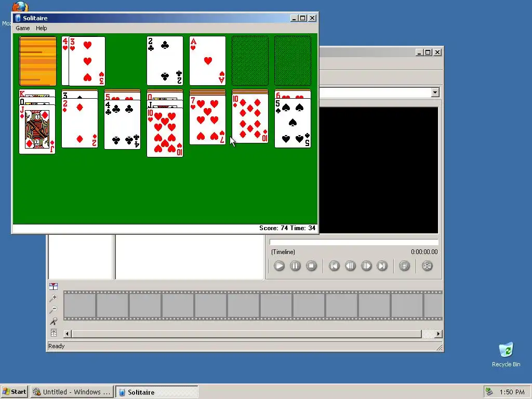Image resolution: width=532 pixels, height=399 pixels.
Task: Toggle the Timeline/Storyboard view icon
Action: [54, 286]
